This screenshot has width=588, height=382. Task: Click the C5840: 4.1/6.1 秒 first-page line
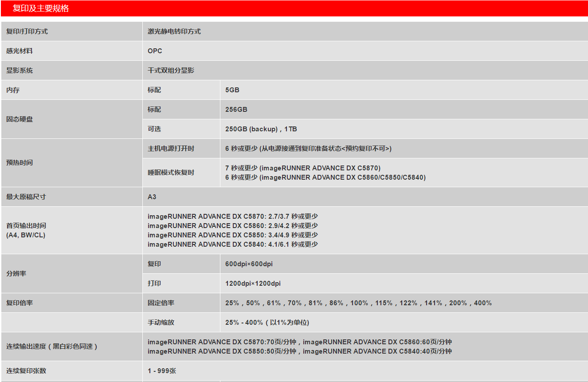(x=233, y=244)
